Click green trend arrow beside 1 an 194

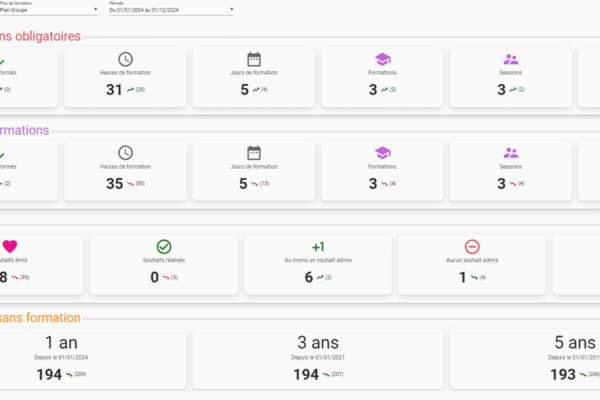(69, 375)
